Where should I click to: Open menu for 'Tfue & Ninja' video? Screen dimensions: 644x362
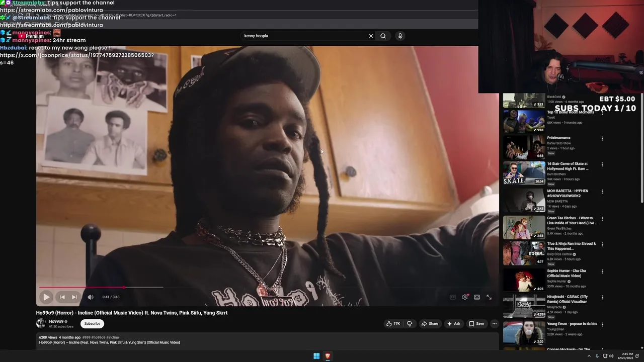tap(602, 244)
